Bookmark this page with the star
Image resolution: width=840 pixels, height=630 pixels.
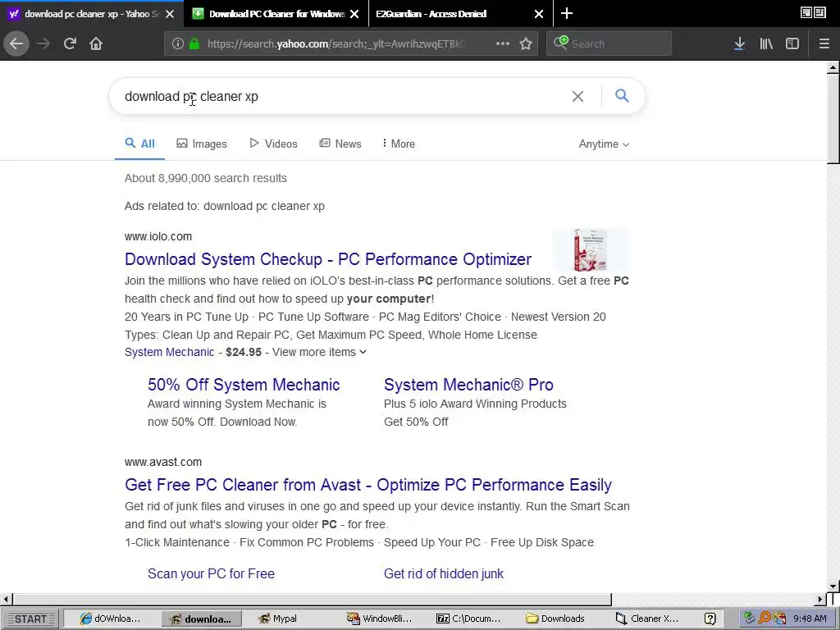526,43
